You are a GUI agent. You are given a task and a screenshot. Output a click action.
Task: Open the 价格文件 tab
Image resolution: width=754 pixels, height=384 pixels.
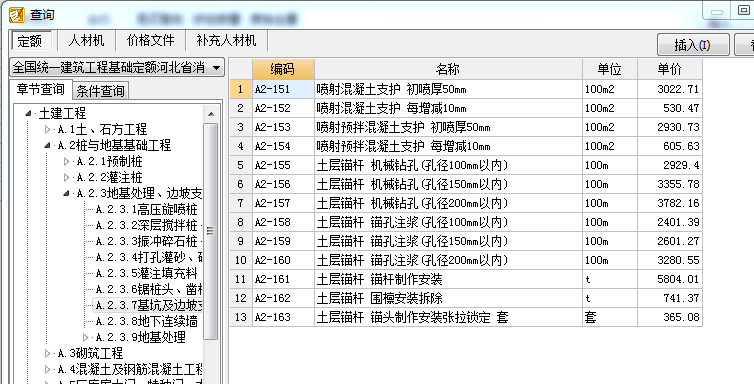(150, 40)
